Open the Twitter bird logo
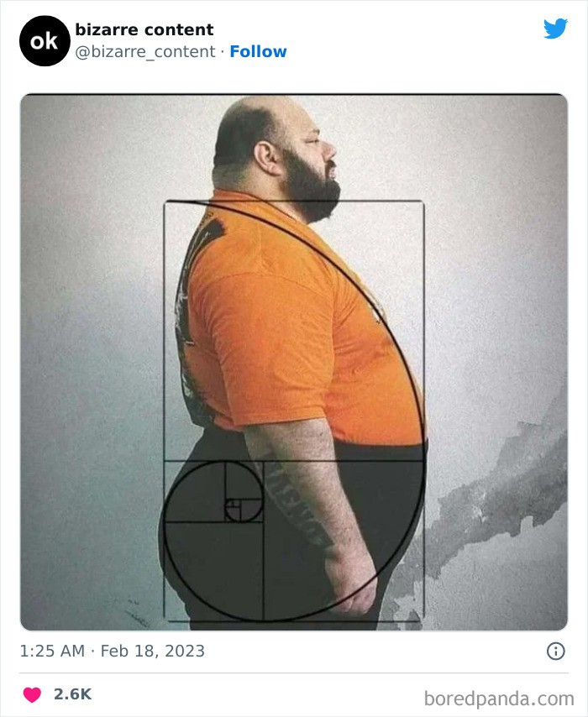Image resolution: width=588 pixels, height=717 pixels. 555,29
